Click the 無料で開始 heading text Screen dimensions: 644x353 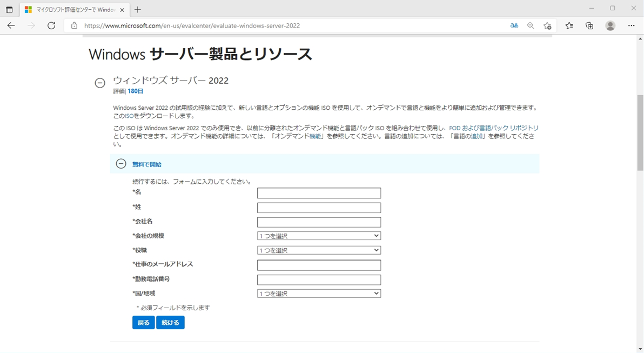tap(146, 164)
